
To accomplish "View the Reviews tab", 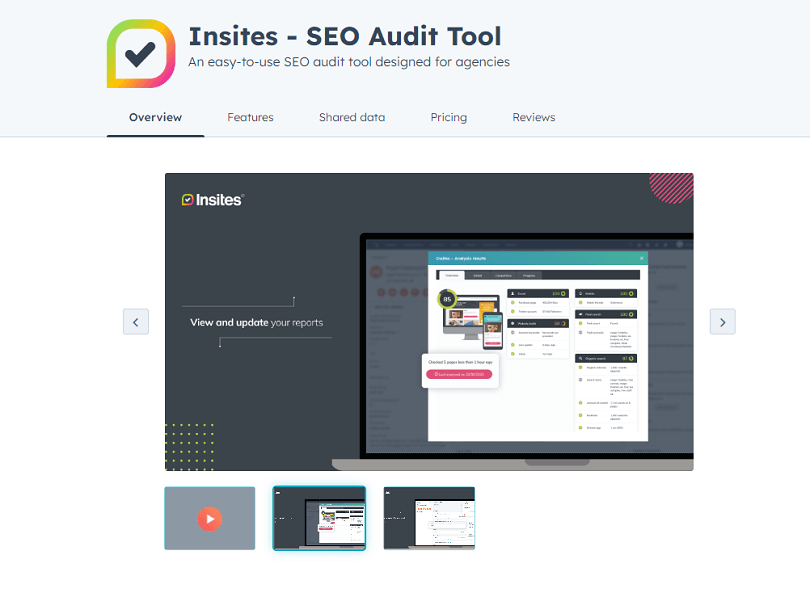I will pyautogui.click(x=534, y=117).
